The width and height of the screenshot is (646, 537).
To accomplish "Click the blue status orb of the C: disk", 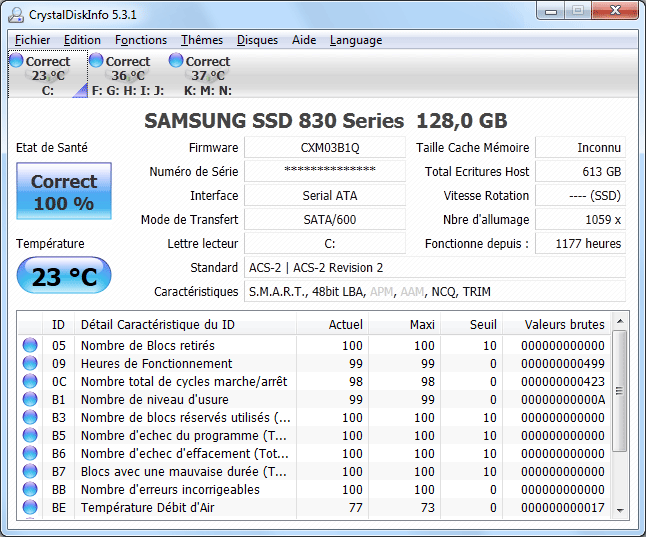I will (x=16, y=60).
